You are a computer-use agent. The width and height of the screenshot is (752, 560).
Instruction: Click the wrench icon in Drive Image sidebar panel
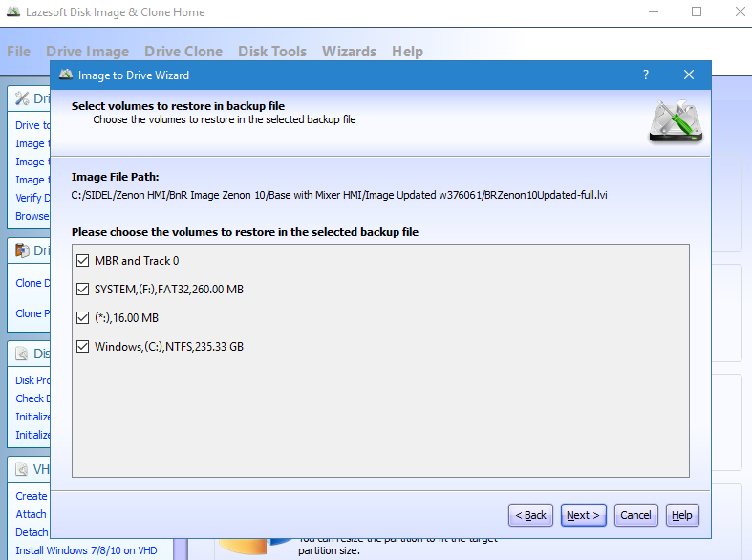pos(22,98)
